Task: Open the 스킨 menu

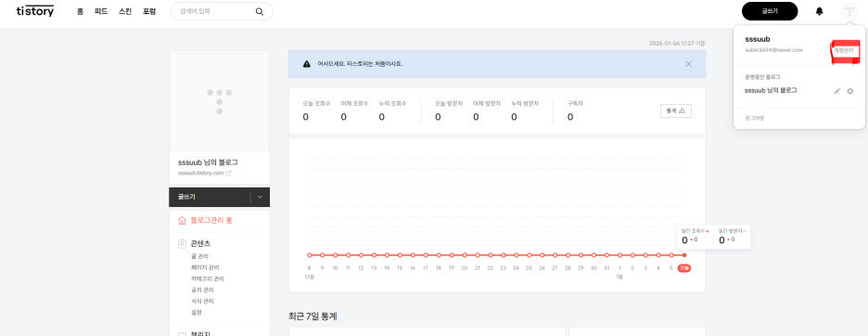Action: point(125,11)
